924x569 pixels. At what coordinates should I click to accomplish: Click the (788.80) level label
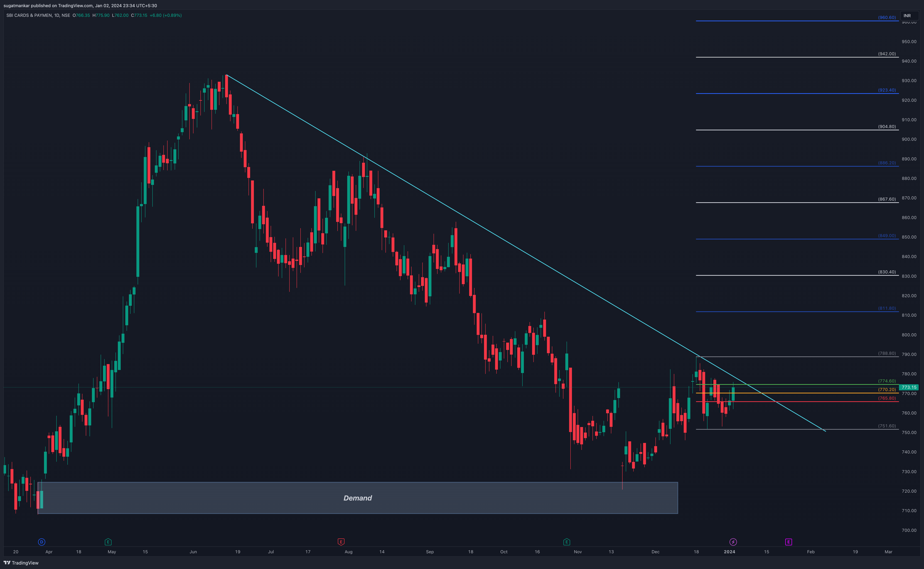click(887, 353)
